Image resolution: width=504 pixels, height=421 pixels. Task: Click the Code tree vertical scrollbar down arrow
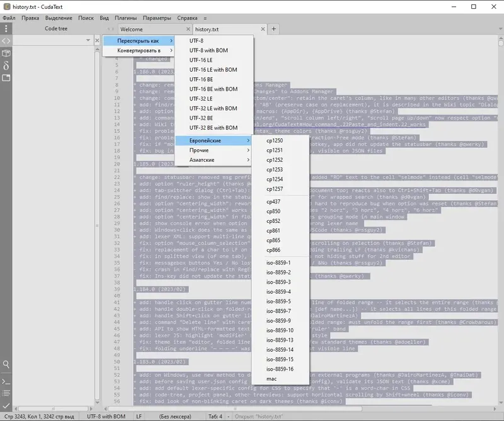pos(97,402)
